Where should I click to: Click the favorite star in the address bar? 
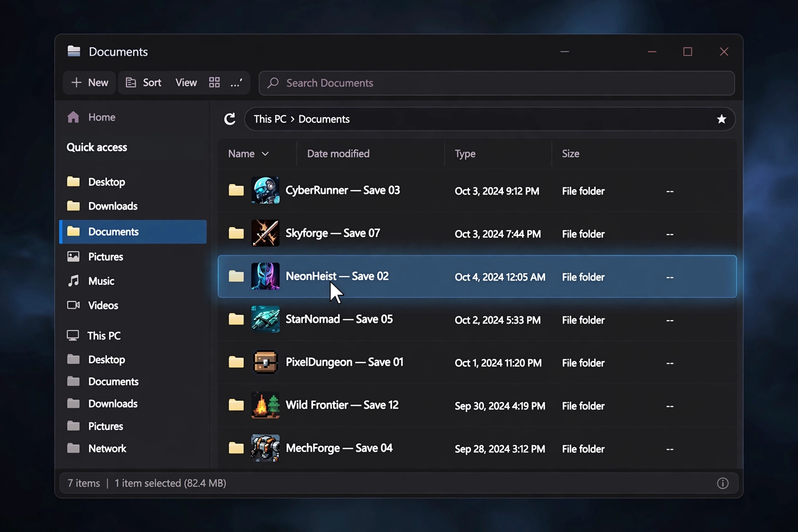tap(722, 119)
